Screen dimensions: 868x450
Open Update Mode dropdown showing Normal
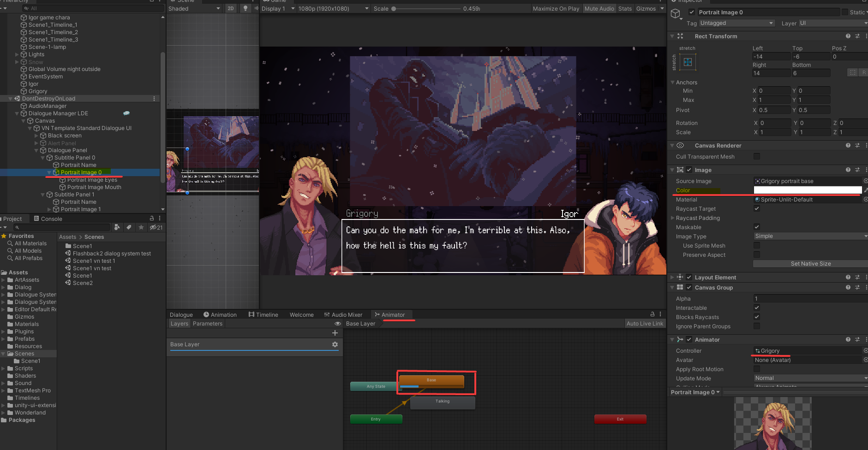coord(810,378)
